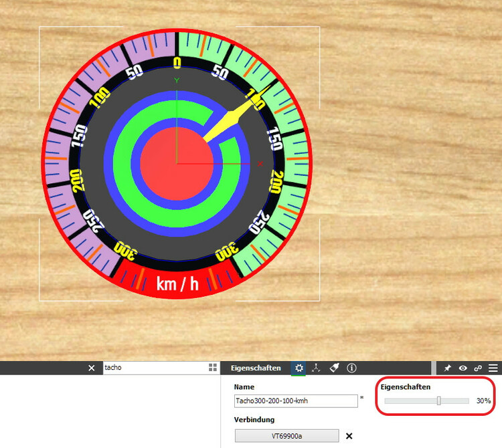Screen dimensions: 502x448
Task: Open the gear settings tab in Eigenschaften
Action: point(299,368)
